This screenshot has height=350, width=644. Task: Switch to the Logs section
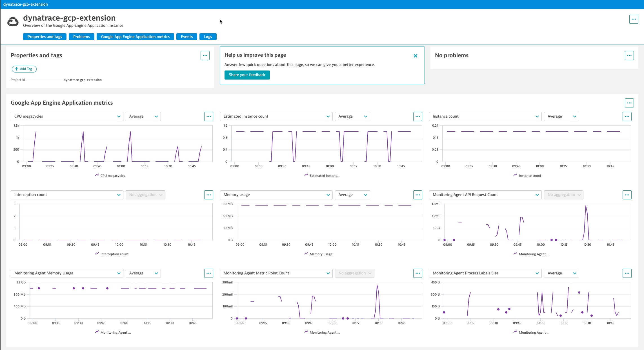[x=208, y=37]
